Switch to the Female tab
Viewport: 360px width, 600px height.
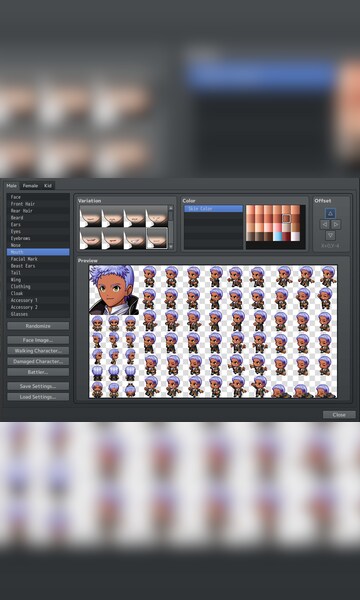30,186
